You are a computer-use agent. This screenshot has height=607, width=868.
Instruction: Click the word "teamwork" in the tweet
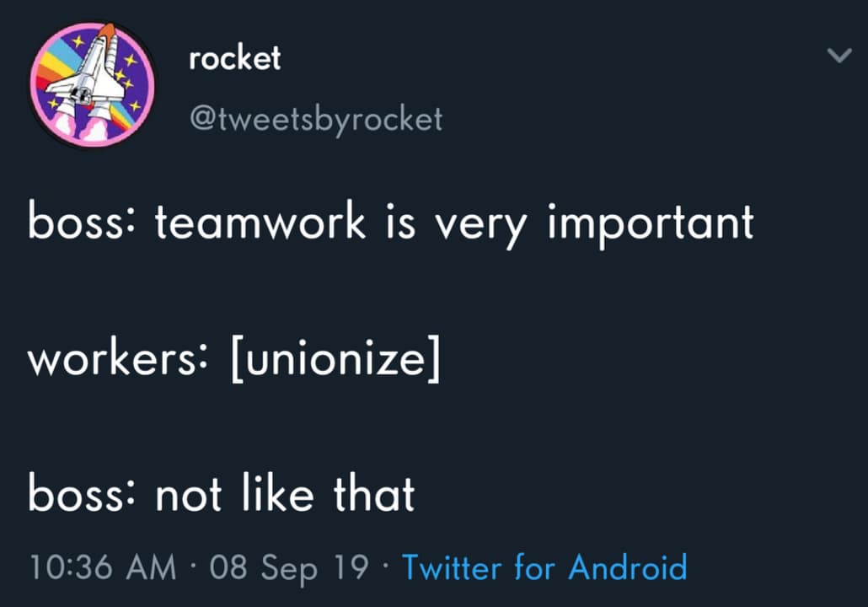(x=261, y=223)
